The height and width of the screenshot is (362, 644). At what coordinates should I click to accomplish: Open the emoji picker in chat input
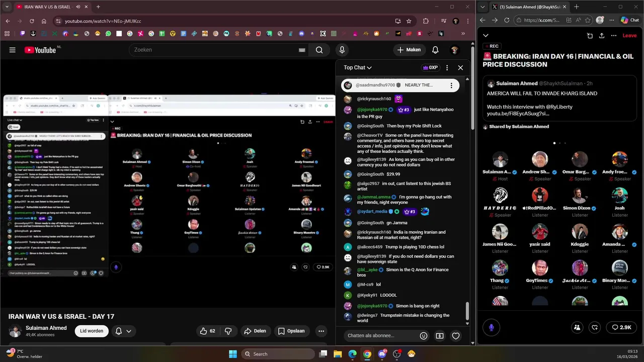point(424,335)
